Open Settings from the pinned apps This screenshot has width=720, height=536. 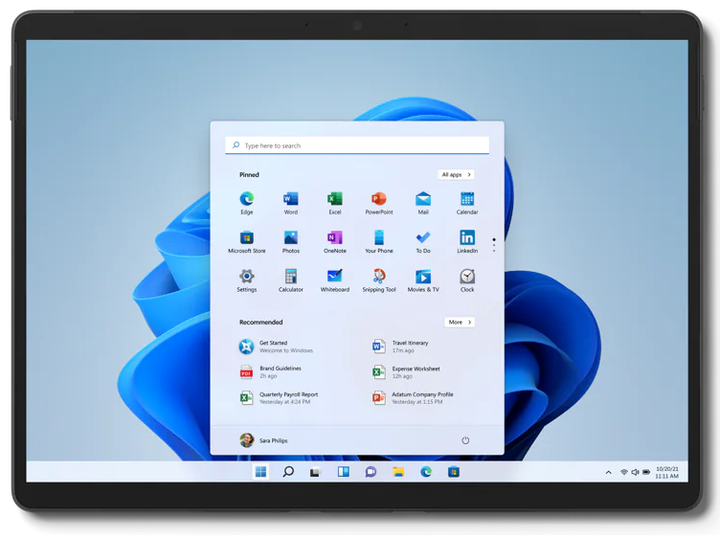tap(247, 280)
